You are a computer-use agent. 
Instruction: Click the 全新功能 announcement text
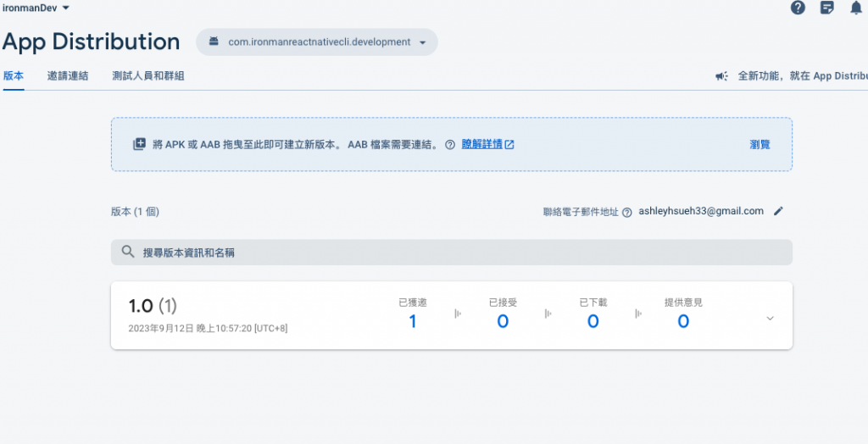[803, 76]
